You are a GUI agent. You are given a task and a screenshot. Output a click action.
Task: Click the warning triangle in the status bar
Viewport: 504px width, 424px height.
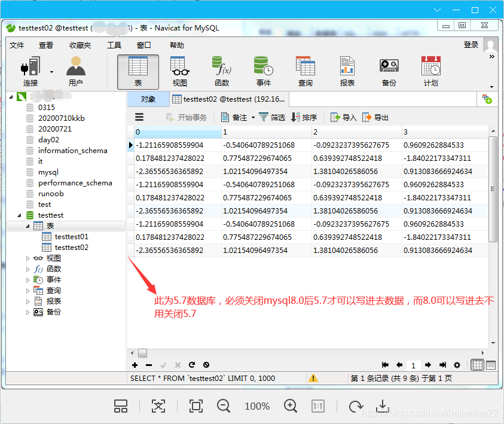(x=313, y=379)
